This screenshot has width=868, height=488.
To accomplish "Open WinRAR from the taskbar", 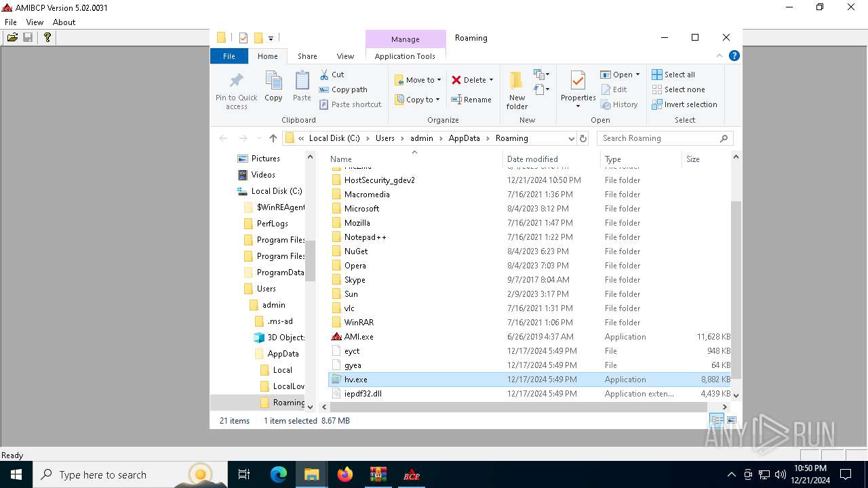I will (378, 474).
